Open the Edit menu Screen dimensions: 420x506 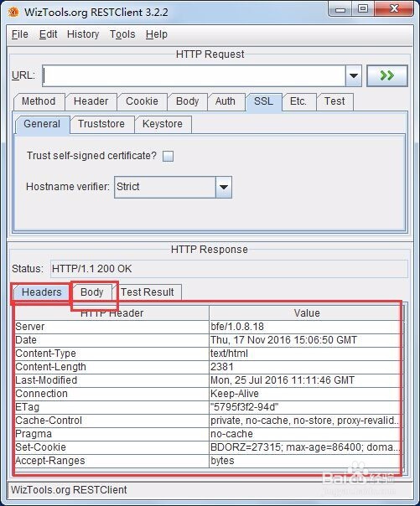click(48, 34)
